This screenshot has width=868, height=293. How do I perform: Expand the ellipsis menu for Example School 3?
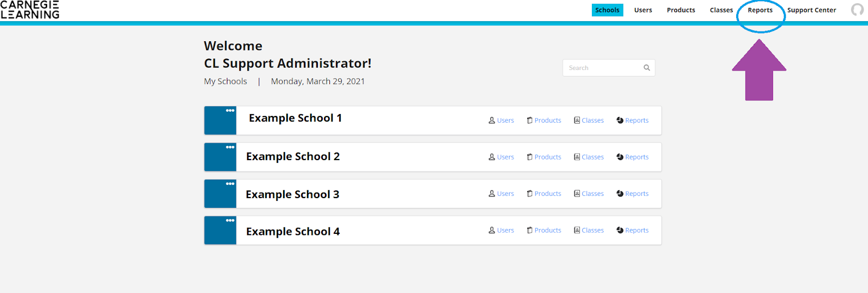230,184
